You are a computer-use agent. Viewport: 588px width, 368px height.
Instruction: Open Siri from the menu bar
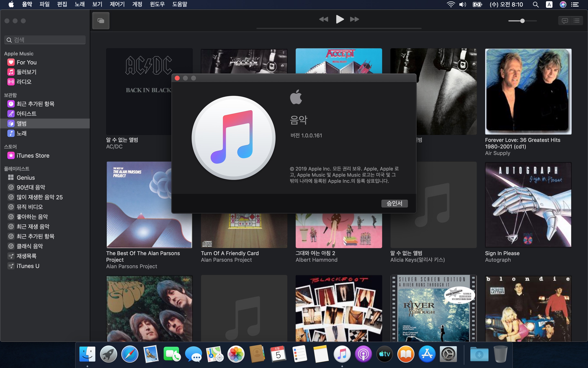[x=563, y=4]
